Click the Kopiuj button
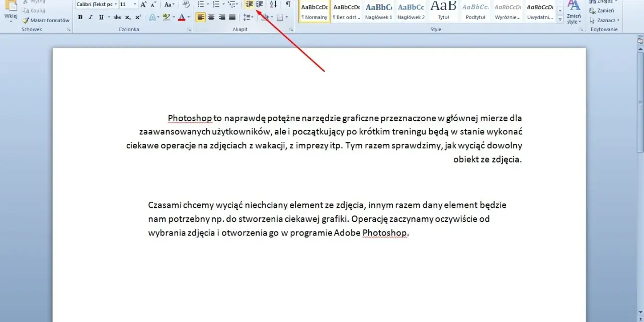The image size is (644, 322). point(33,11)
